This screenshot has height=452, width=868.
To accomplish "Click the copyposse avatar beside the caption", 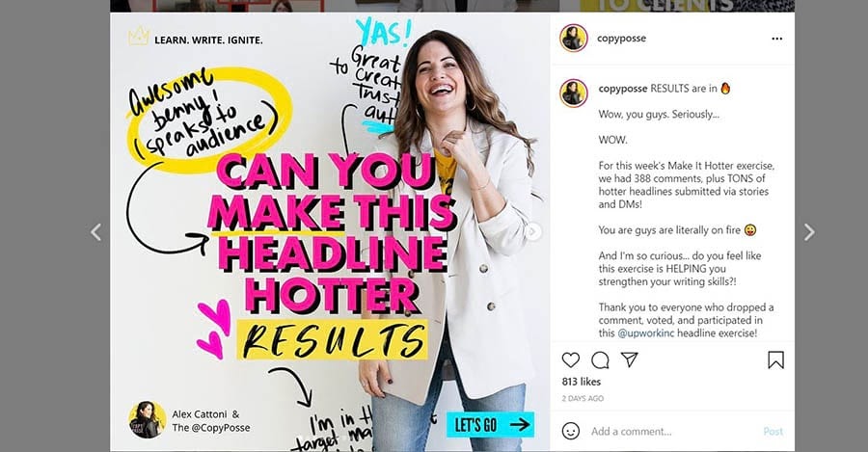I will [x=573, y=93].
